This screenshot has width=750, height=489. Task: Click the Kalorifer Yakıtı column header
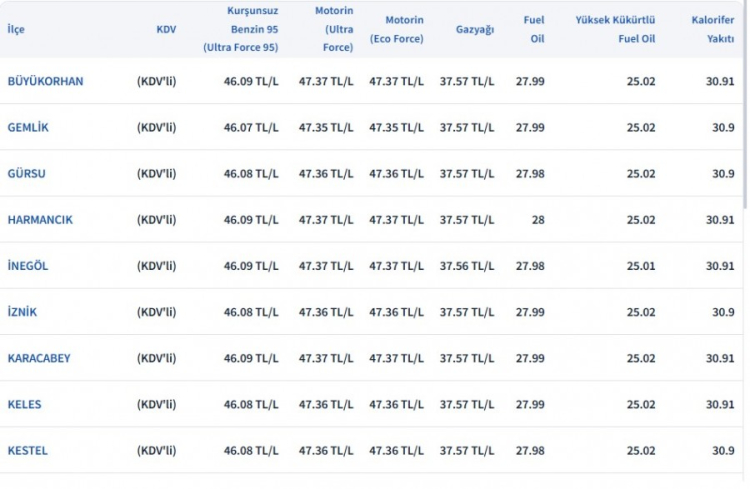pyautogui.click(x=713, y=29)
